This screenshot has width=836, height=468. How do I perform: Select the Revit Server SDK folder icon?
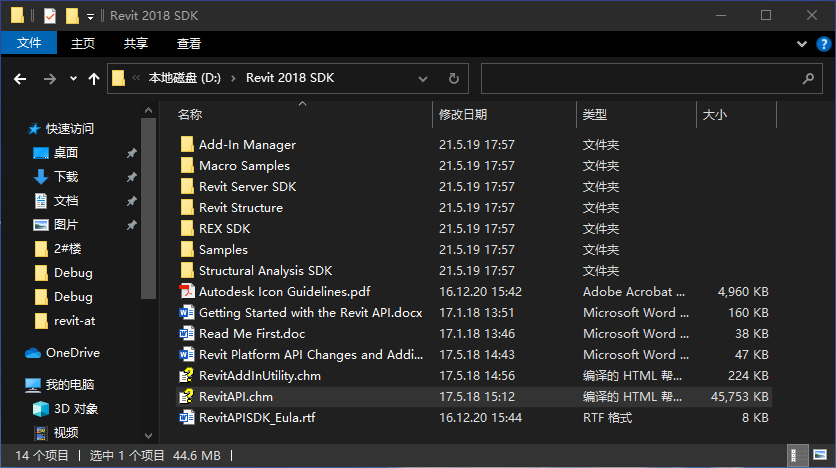(x=187, y=187)
